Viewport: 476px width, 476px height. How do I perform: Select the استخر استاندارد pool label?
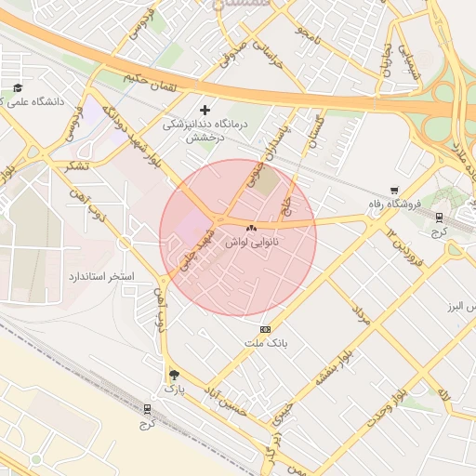tap(101, 276)
